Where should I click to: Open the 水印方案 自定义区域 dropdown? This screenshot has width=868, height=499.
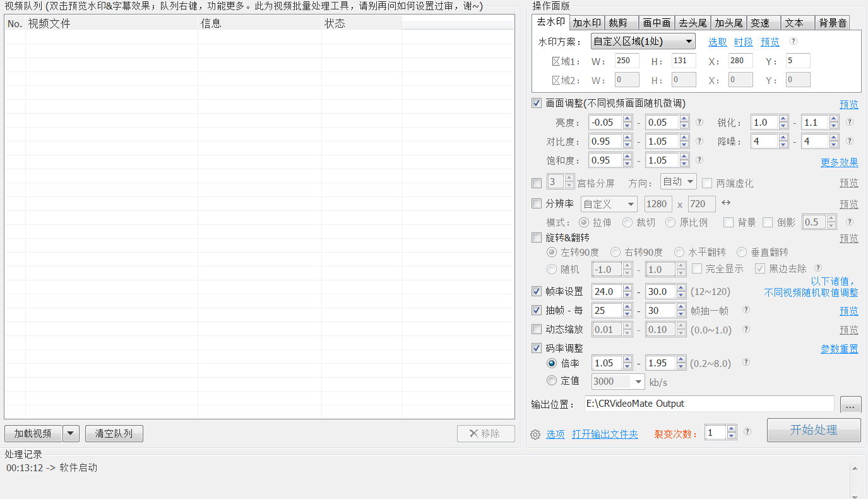(x=643, y=42)
